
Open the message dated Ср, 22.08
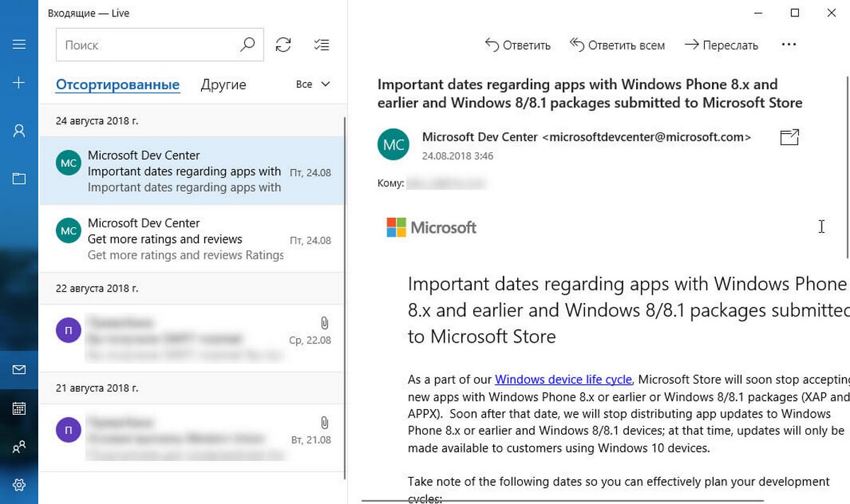click(191, 339)
